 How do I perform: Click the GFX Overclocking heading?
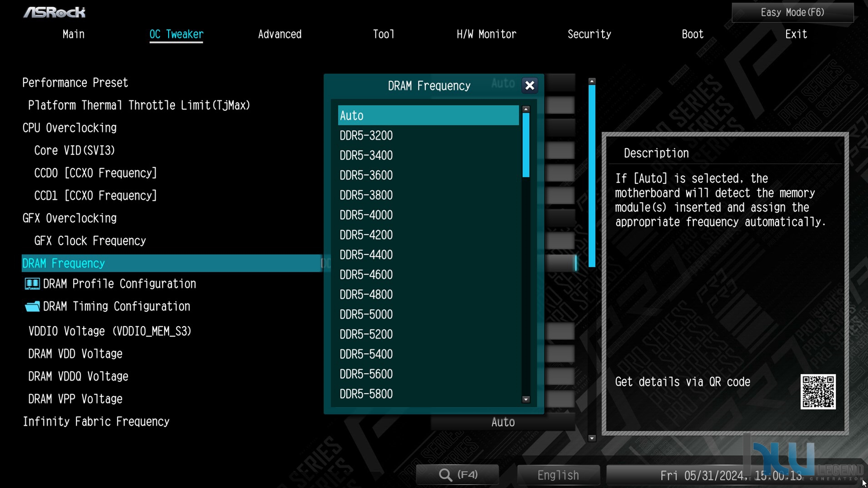click(x=70, y=219)
